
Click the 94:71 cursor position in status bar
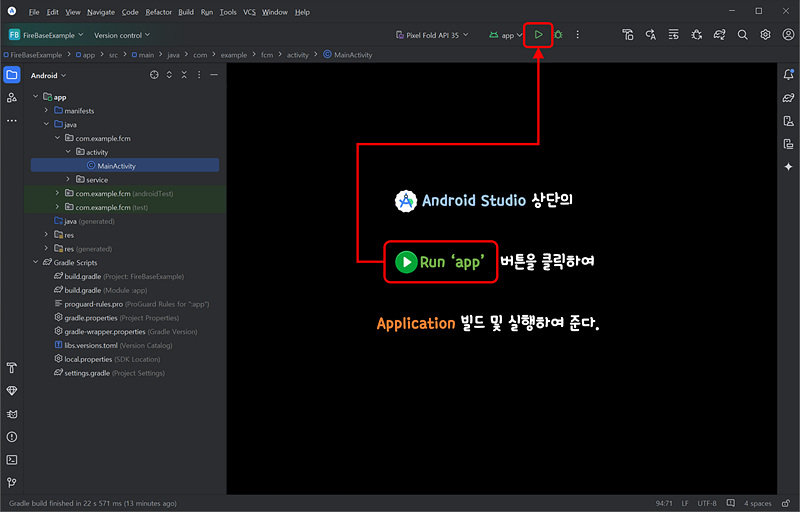point(664,503)
